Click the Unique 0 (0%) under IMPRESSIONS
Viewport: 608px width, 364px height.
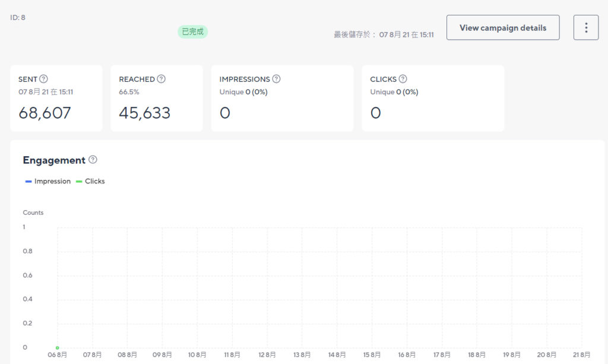[x=243, y=92]
